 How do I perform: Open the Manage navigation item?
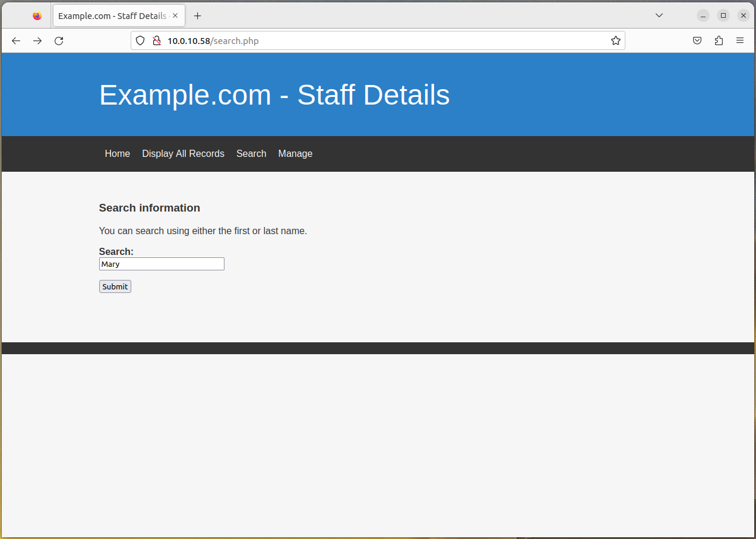pos(295,154)
